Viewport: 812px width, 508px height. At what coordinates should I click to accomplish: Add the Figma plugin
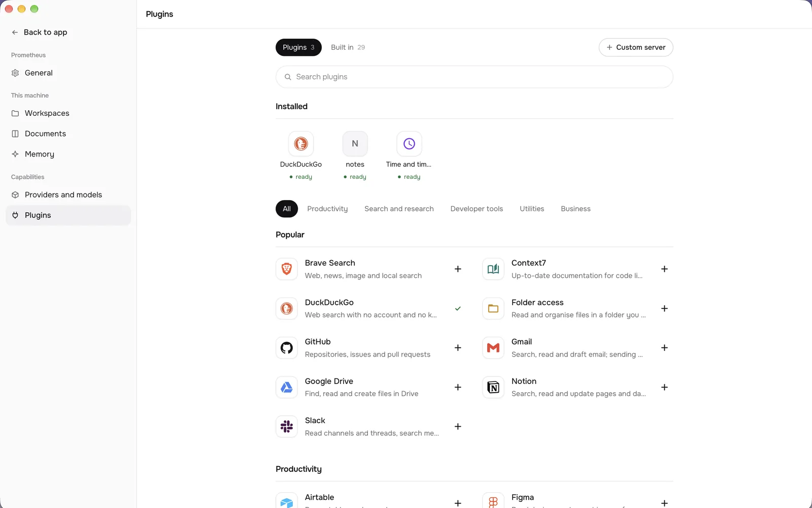pyautogui.click(x=664, y=503)
